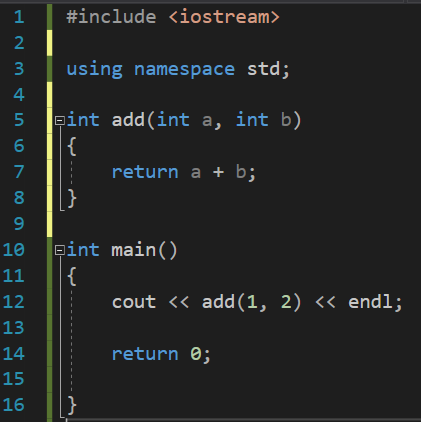The width and height of the screenshot is (421, 422).
Task: Click line number 12 in the gutter
Action: tap(14, 302)
